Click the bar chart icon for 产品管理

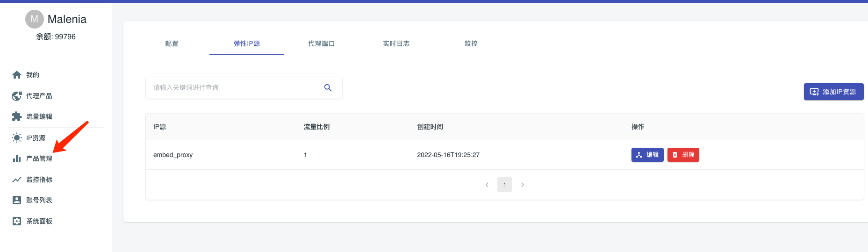pos(17,158)
